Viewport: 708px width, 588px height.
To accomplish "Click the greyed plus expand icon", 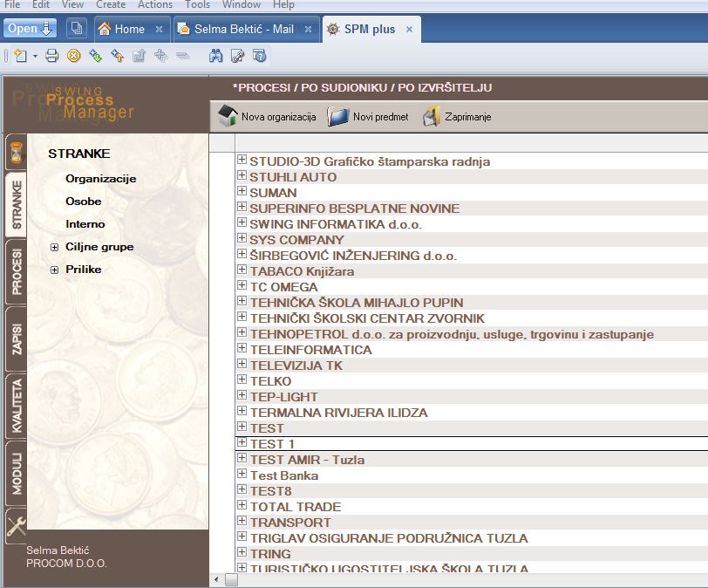I will pyautogui.click(x=160, y=56).
